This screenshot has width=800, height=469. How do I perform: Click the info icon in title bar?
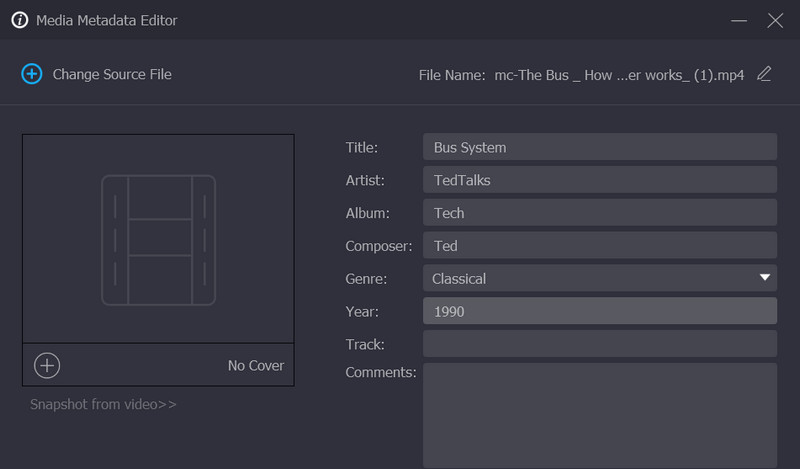tap(19, 20)
